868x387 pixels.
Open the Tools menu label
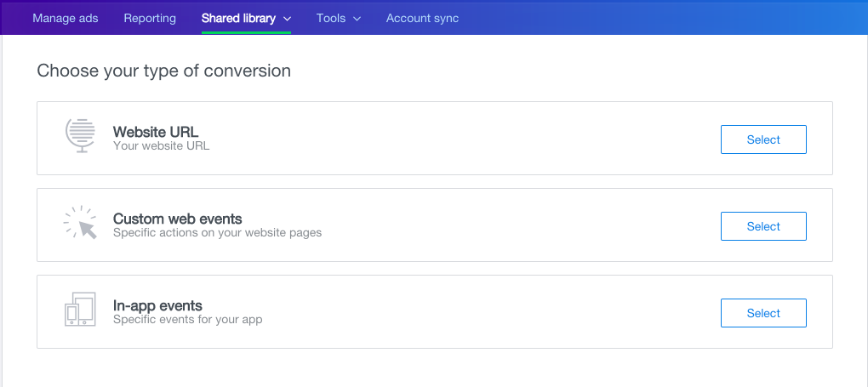[331, 18]
